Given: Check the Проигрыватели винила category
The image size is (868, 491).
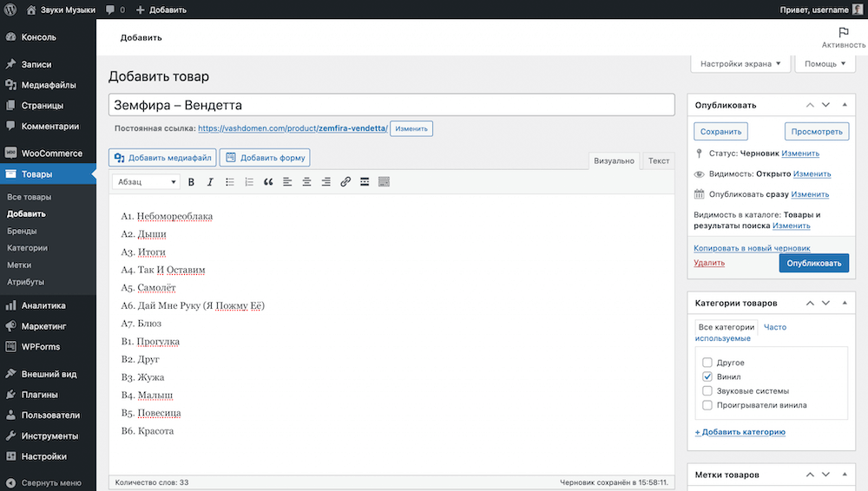Looking at the screenshot, I should [x=707, y=405].
